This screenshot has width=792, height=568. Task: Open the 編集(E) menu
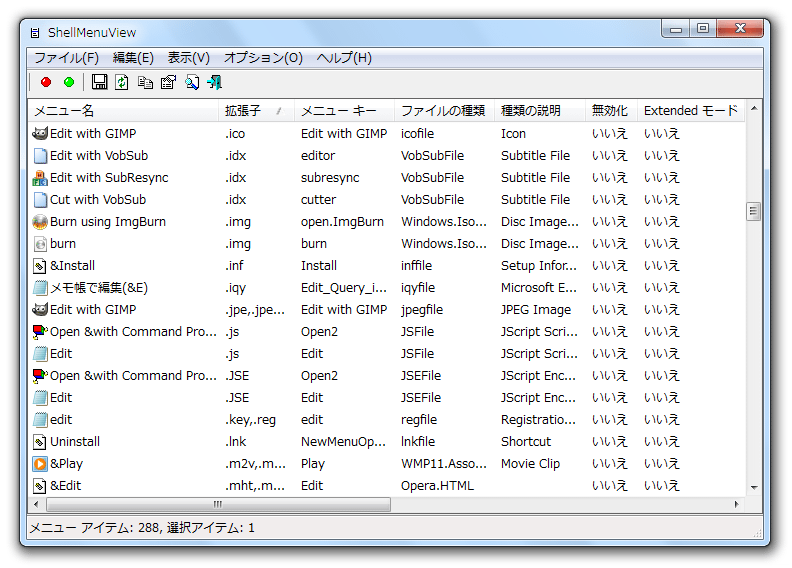coord(133,58)
